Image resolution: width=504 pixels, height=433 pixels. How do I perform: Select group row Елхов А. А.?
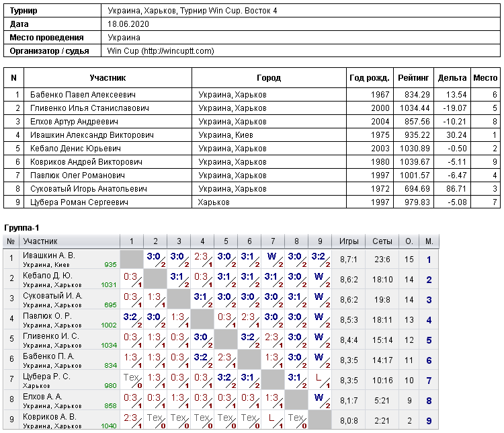[220, 400]
